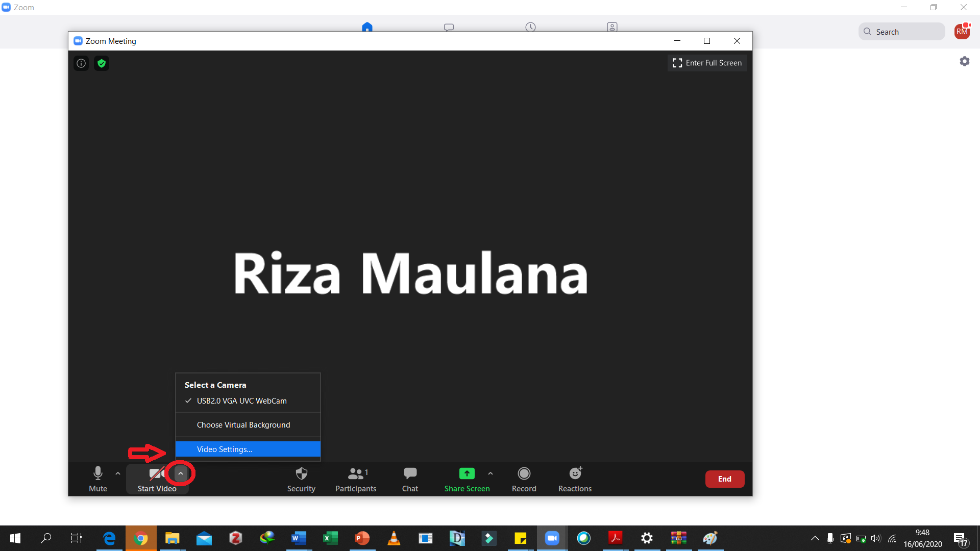Expand the Share Screen options arrow
This screenshot has height=551, width=980.
click(x=491, y=473)
